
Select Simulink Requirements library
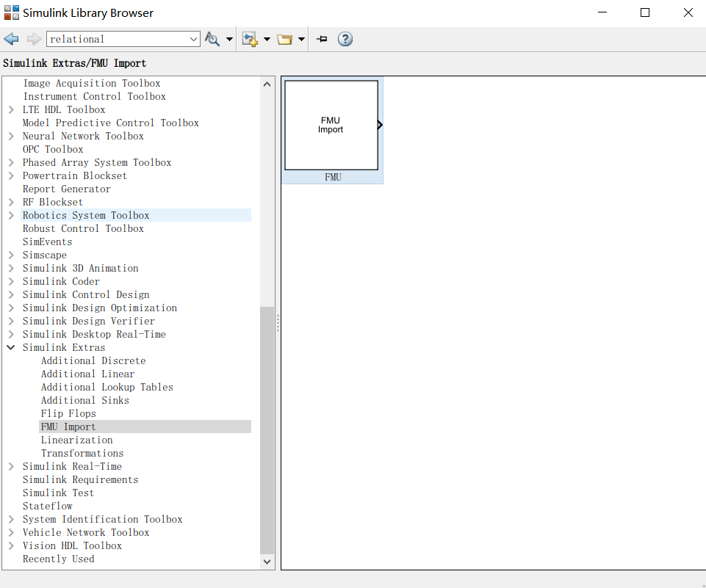coord(81,480)
